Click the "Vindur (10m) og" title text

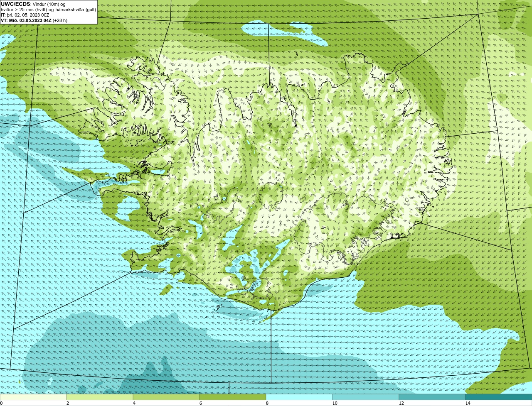click(x=49, y=4)
